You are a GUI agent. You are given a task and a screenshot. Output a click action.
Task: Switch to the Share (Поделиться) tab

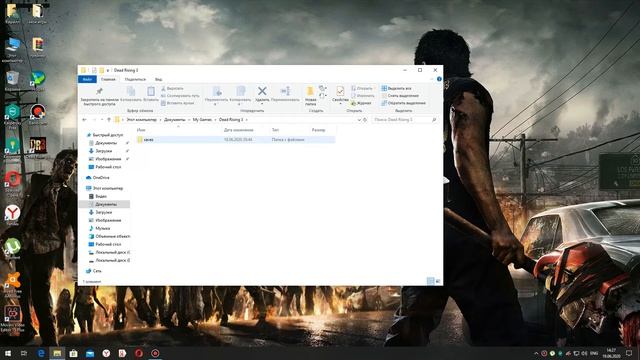point(135,79)
